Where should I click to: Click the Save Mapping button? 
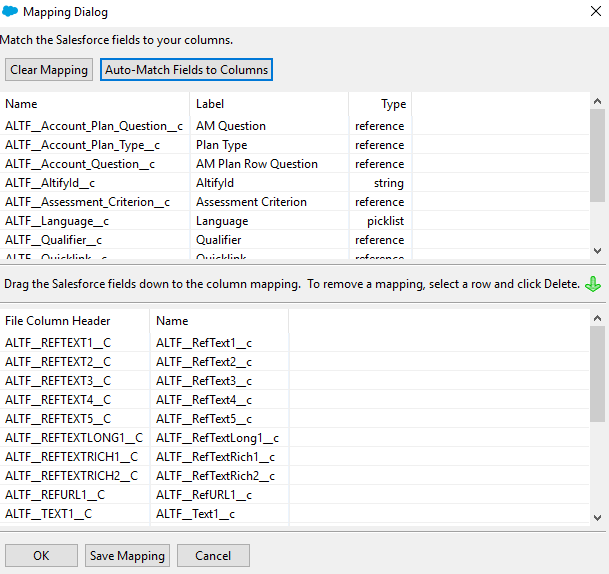click(x=127, y=556)
